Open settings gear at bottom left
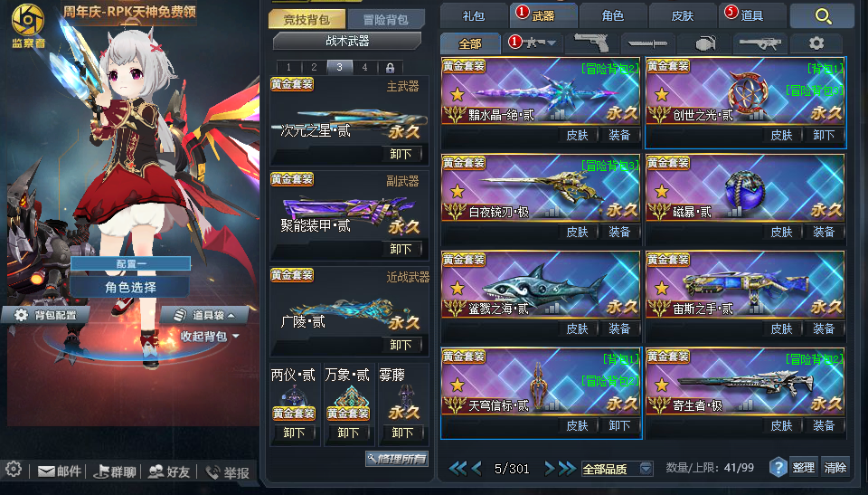This screenshot has width=868, height=495. coord(14,470)
